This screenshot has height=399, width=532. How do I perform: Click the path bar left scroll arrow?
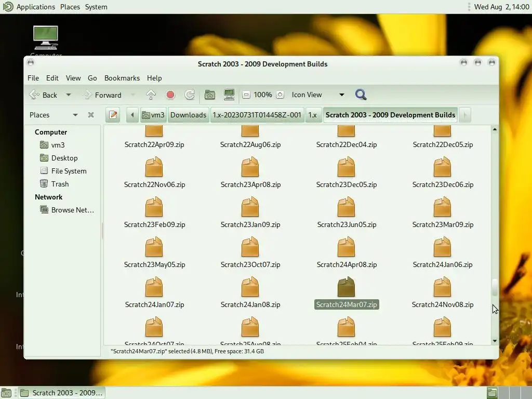coord(132,115)
